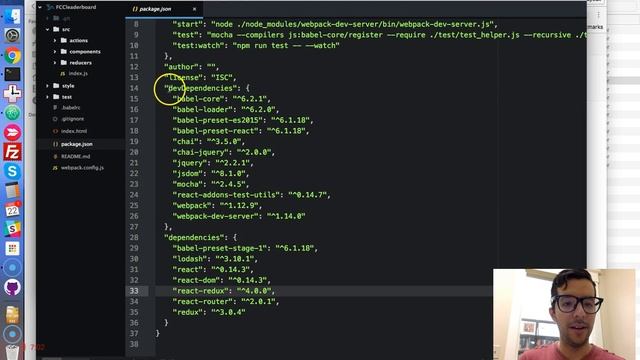Click the folder icon beside actions
This screenshot has width=640, height=360.
pyautogui.click(x=64, y=40)
